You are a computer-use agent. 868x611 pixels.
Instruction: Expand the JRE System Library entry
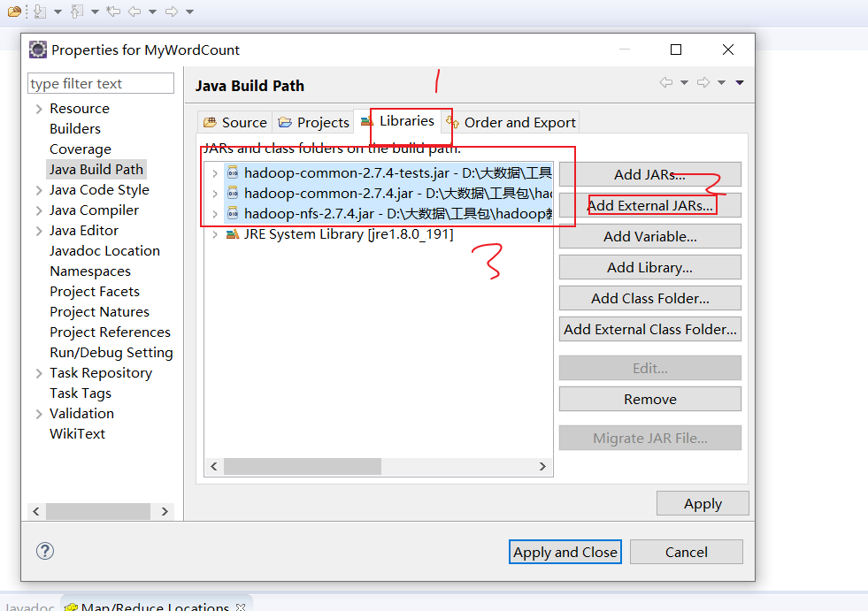pyautogui.click(x=215, y=234)
